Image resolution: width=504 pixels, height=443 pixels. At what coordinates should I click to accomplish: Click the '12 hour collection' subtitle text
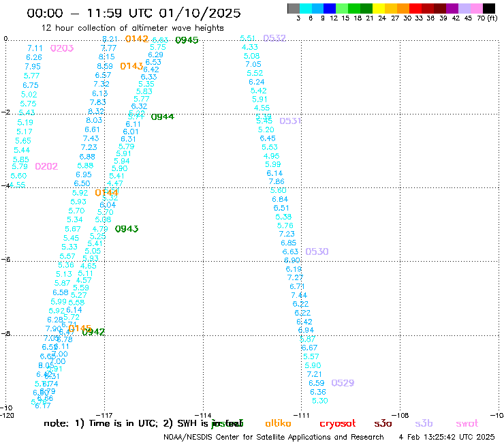coord(132,28)
